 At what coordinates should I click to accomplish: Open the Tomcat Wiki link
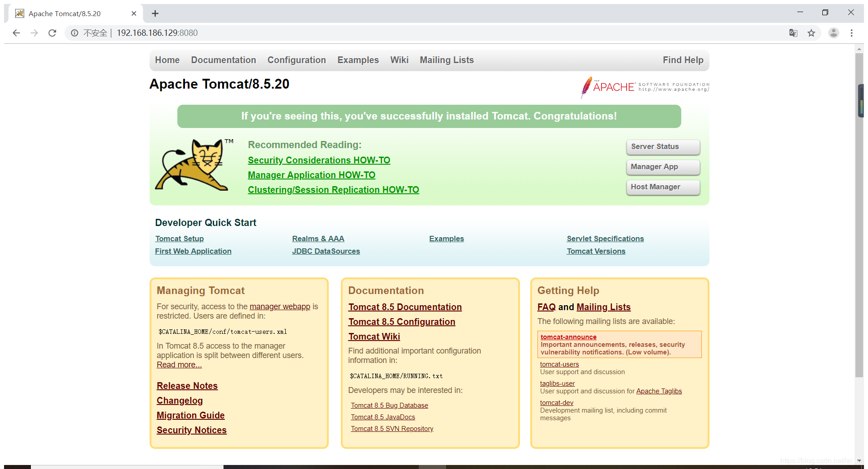pos(374,337)
